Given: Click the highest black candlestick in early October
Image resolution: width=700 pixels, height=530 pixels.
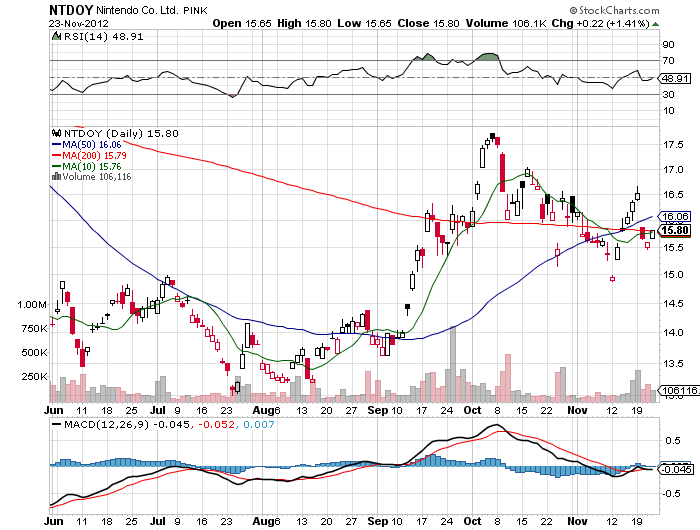Looking at the screenshot, I should coord(492,137).
